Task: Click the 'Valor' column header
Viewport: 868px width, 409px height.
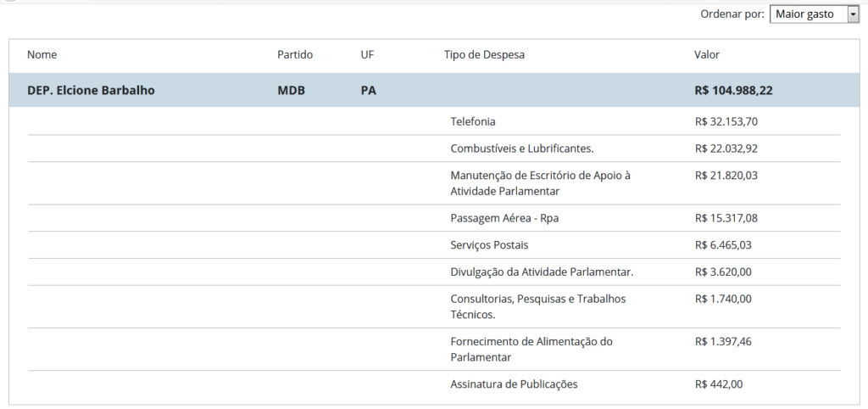Action: 707,55
